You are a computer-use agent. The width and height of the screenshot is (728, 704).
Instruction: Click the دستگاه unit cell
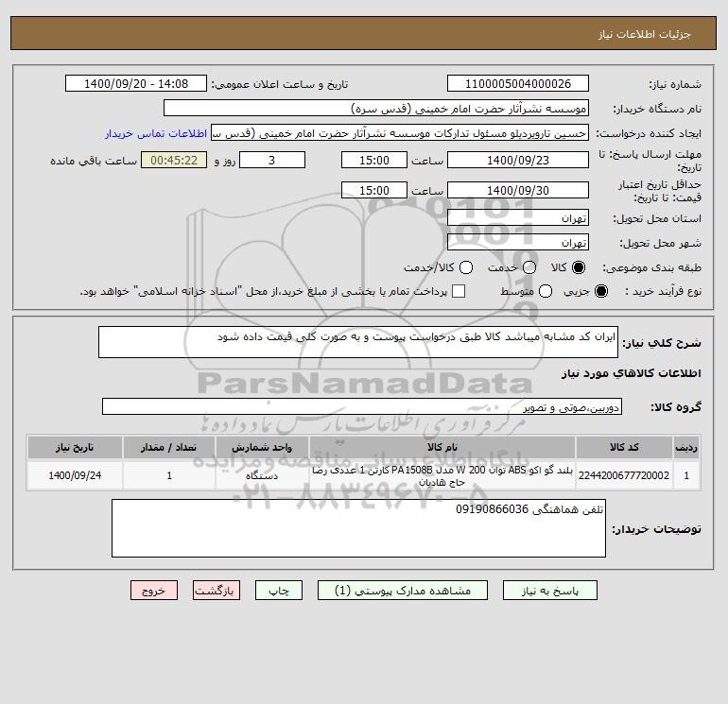tap(262, 475)
